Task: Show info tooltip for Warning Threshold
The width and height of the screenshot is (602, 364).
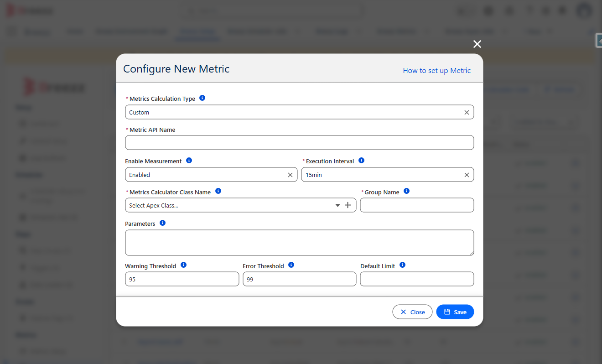Action: point(183,265)
